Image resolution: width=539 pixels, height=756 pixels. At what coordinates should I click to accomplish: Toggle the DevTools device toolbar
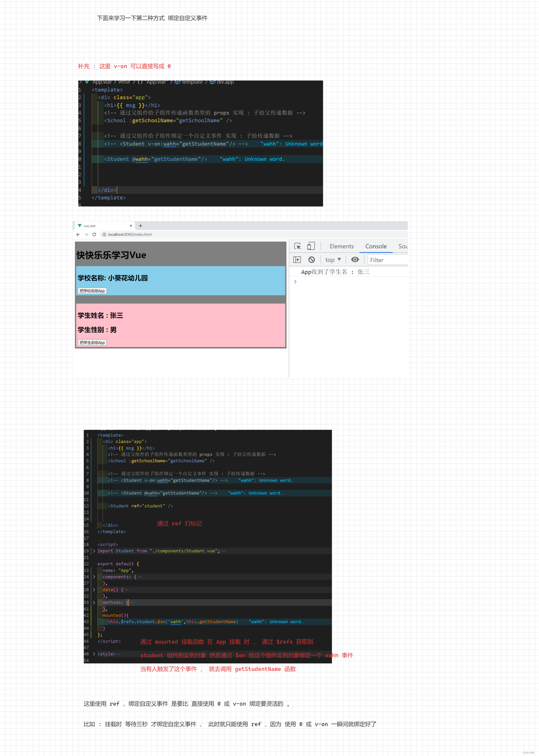tap(311, 246)
